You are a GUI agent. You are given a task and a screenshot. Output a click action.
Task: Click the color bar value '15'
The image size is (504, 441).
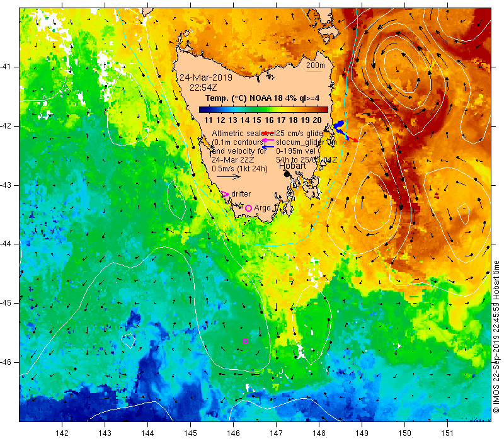256,120
